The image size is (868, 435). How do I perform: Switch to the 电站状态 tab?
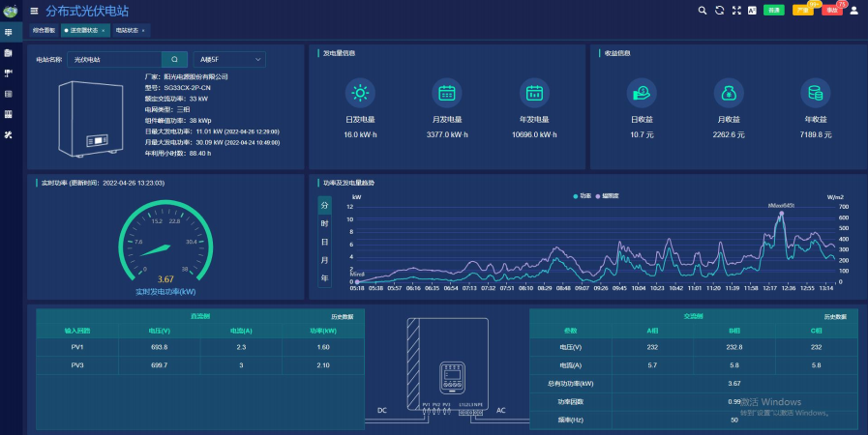130,30
